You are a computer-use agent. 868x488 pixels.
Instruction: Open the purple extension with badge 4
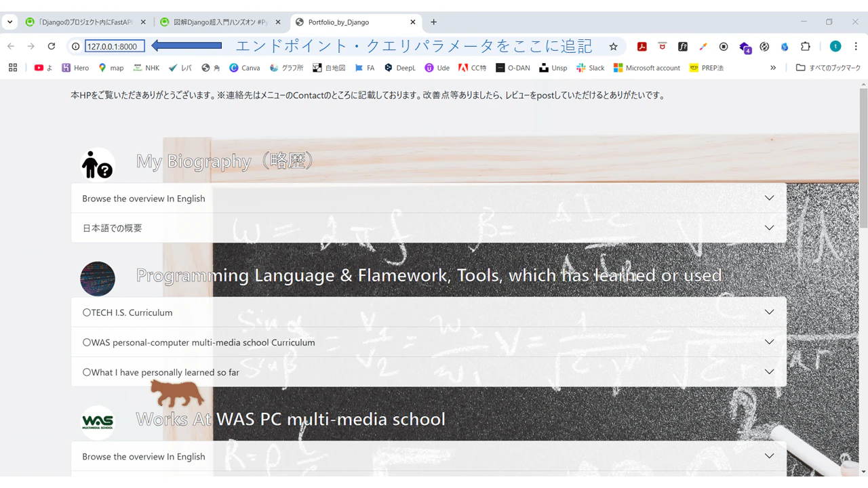(x=745, y=47)
